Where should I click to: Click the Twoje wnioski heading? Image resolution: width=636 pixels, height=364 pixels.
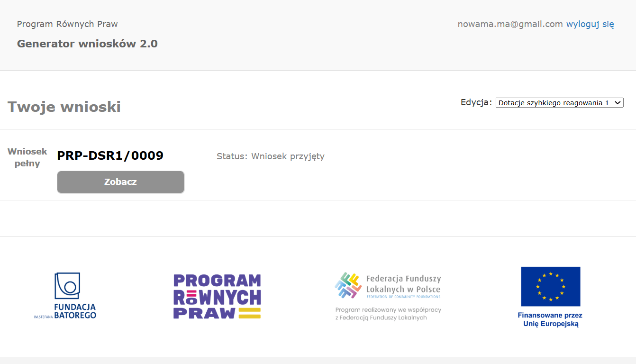pyautogui.click(x=64, y=107)
